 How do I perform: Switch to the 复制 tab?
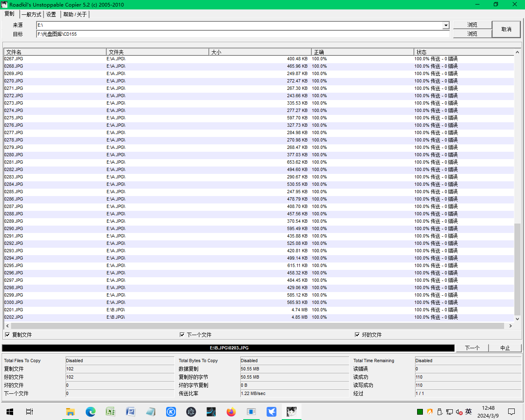click(9, 14)
